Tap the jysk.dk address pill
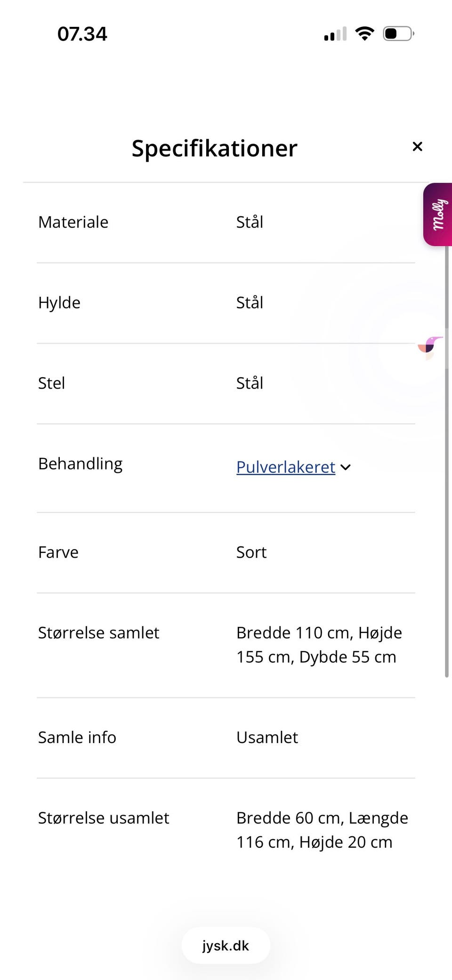The height and width of the screenshot is (980, 452). [226, 946]
